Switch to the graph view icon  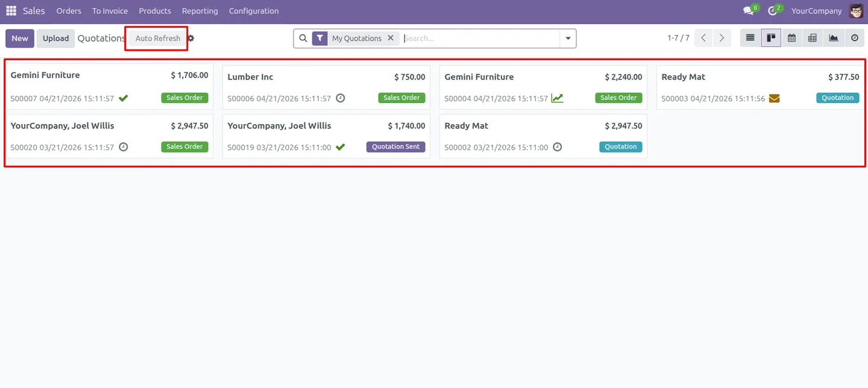click(x=834, y=38)
